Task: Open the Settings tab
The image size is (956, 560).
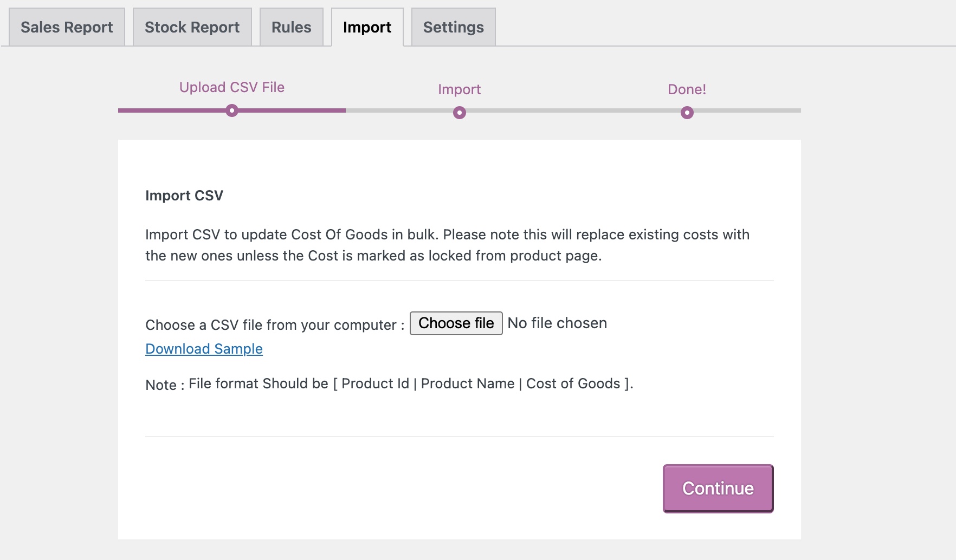Action: click(453, 27)
